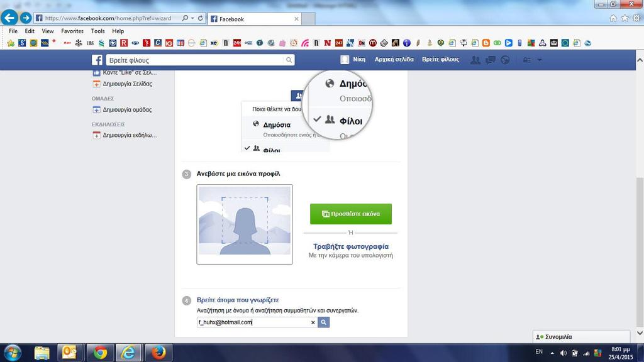This screenshot has height=362, width=644.
Task: Click the Βρείτε φίλους search field
Action: click(196, 60)
